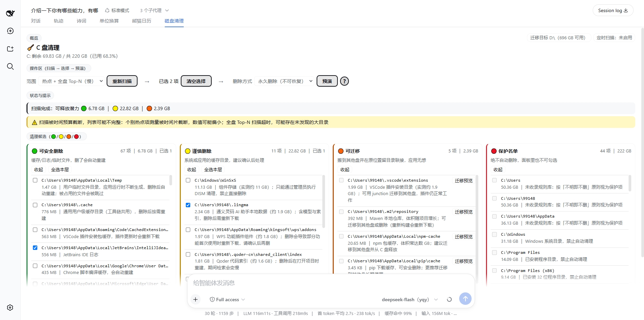The image size is (644, 320).
Task: Click the Session log button
Action: 613,10
